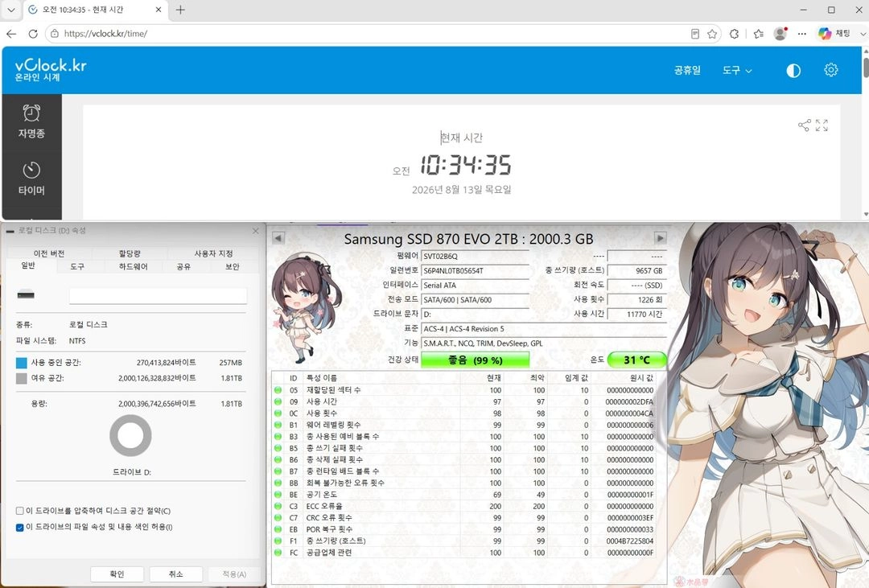Click status dot for CRC 오류 횟수
This screenshot has width=869, height=588.
278,518
